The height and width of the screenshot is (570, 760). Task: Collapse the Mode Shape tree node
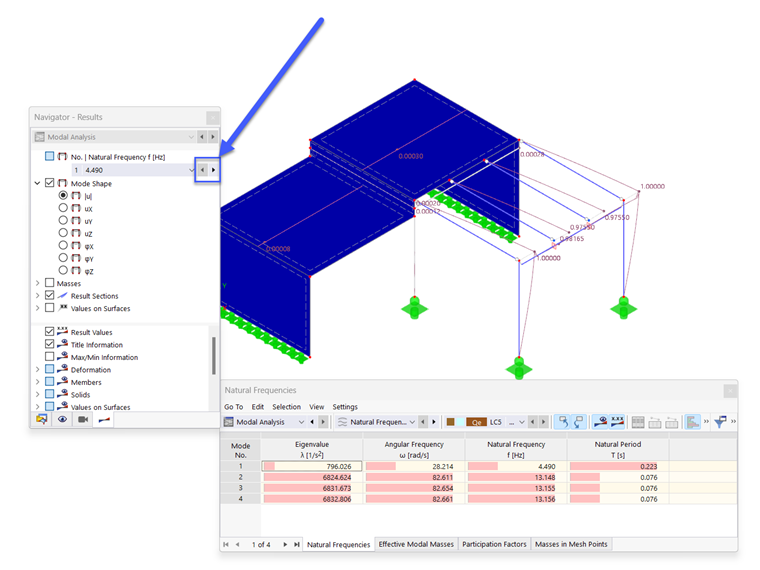(x=37, y=183)
